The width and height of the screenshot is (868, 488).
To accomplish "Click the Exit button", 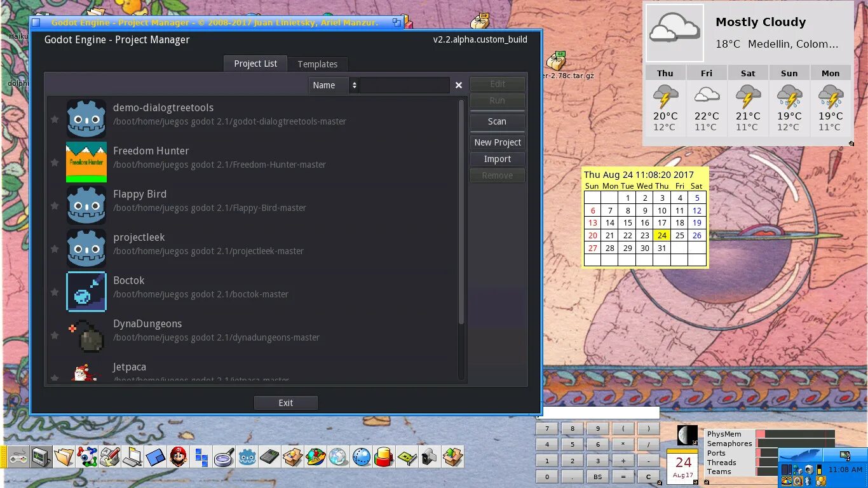I will click(286, 403).
